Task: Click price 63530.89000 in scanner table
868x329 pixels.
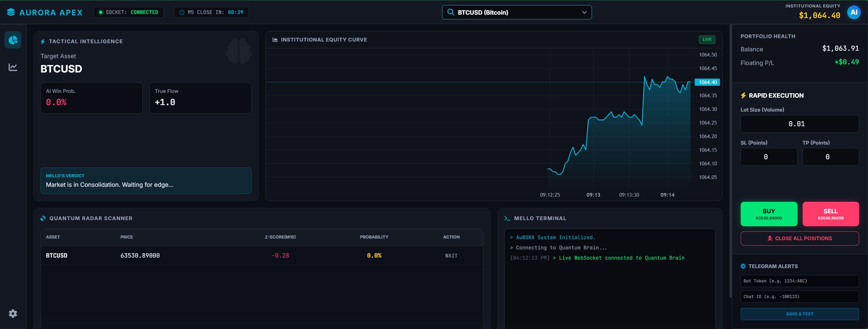Action: (140, 256)
